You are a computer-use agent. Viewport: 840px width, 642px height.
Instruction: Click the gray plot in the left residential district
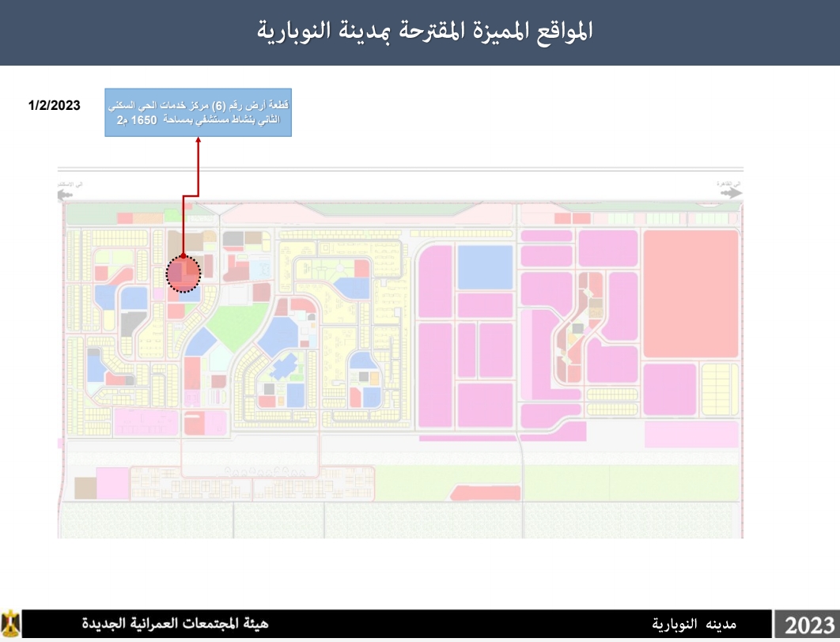[x=132, y=324]
